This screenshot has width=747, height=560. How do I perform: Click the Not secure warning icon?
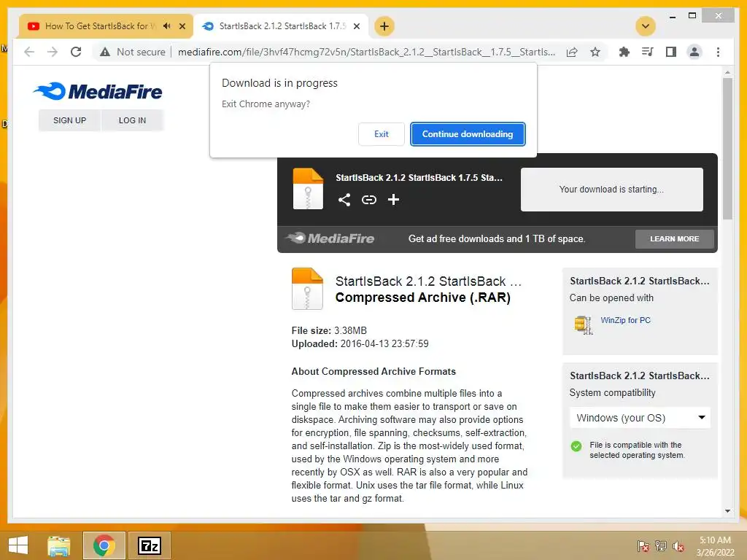click(x=105, y=52)
